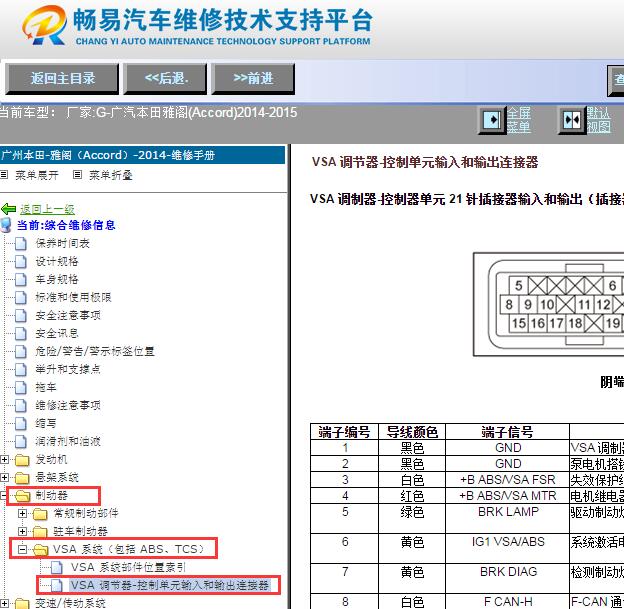Viewport: 624px width, 609px height.
Task: Click document icon beside 危险/警告/警示标签位置
Action: [21, 351]
